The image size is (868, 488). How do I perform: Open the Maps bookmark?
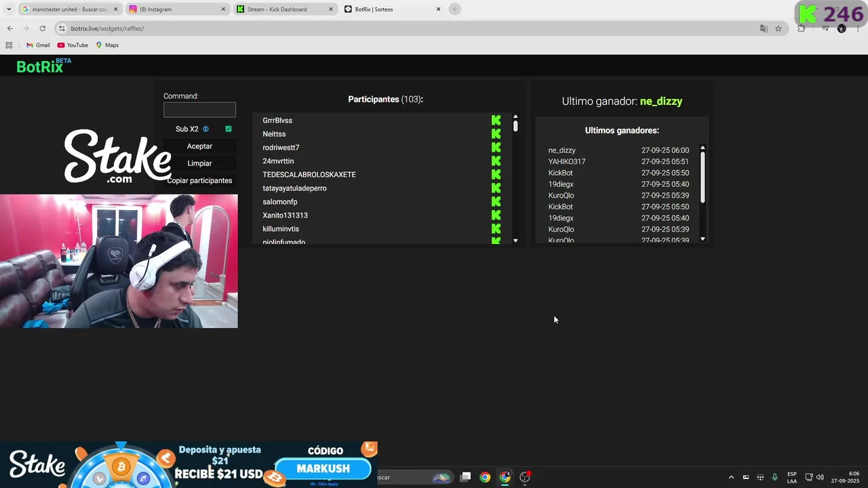(x=107, y=45)
